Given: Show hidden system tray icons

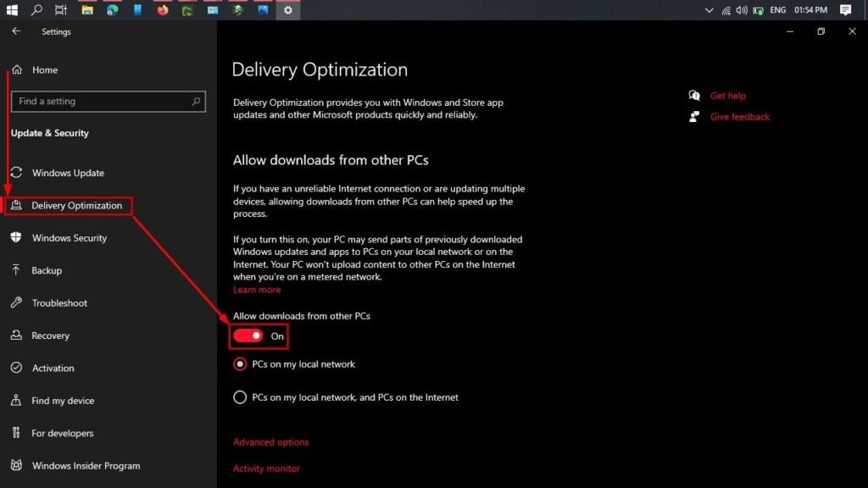Looking at the screenshot, I should tap(709, 10).
